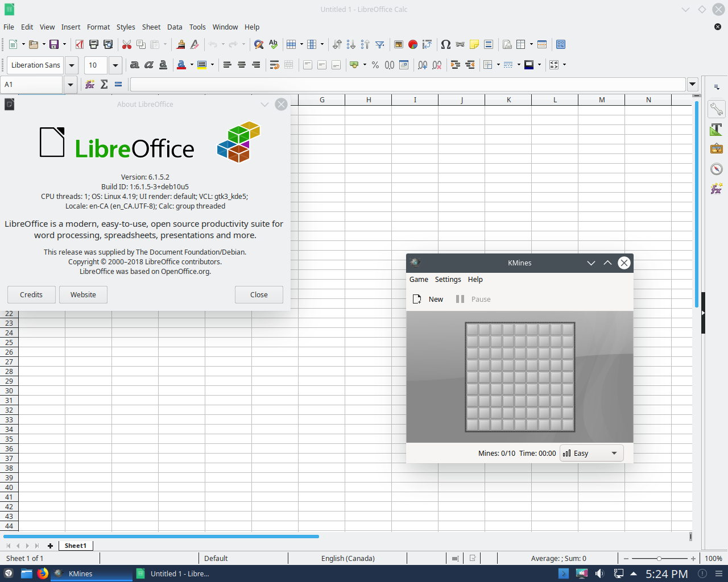Click the Credits button in About dialog
The image size is (728, 582).
[31, 294]
